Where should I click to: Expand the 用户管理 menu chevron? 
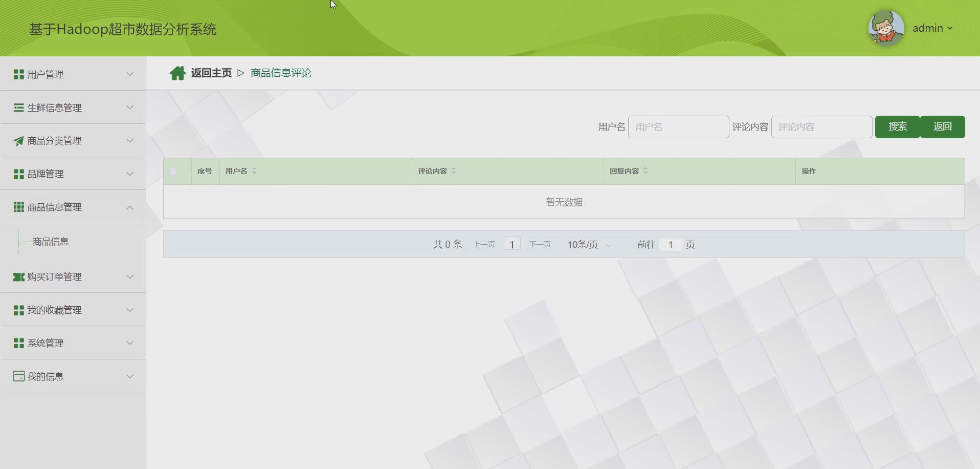[x=130, y=74]
